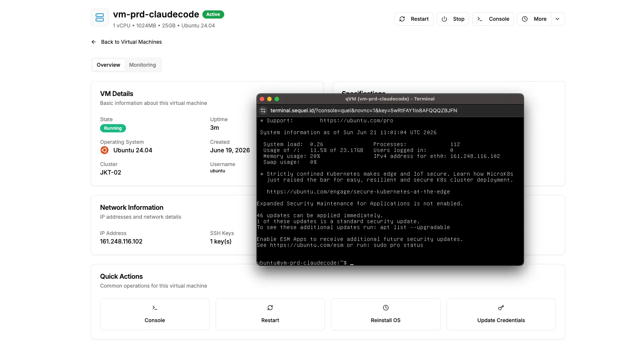Click the Reinstall OS quick action card
This screenshot has height=364, width=620.
[x=386, y=314]
